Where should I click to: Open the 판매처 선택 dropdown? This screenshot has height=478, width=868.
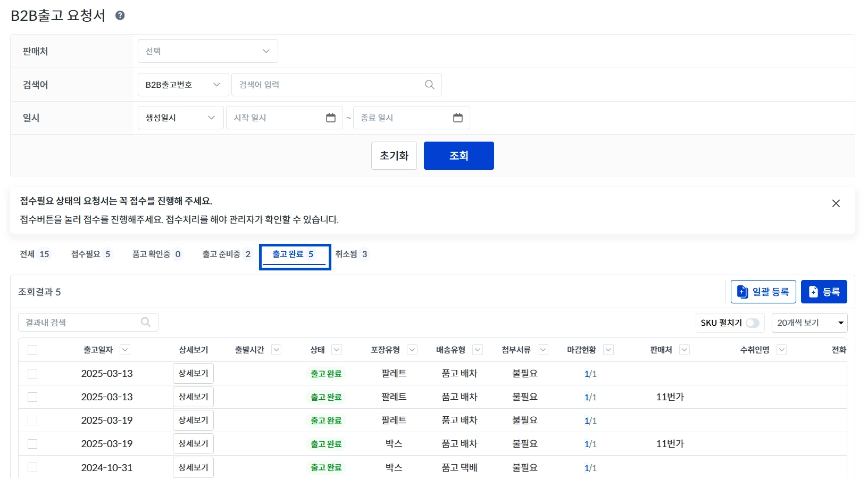(207, 51)
